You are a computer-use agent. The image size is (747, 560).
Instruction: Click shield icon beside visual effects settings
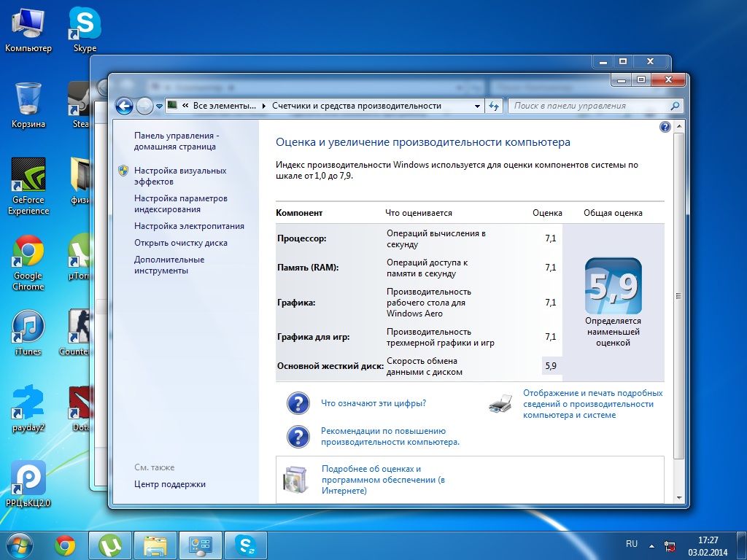point(123,171)
